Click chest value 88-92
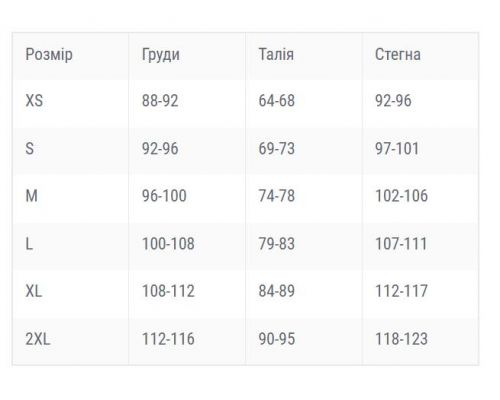The image size is (500, 400). pyautogui.click(x=160, y=101)
